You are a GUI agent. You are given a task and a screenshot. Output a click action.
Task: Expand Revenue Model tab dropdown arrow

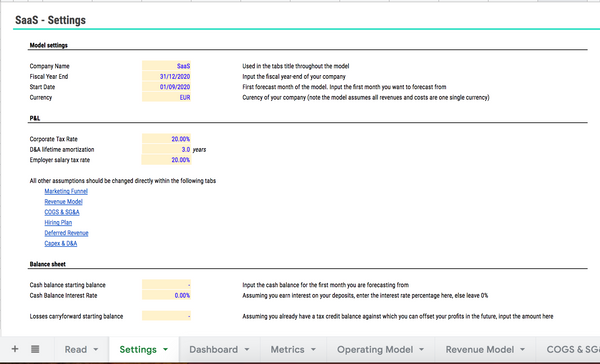click(522, 349)
